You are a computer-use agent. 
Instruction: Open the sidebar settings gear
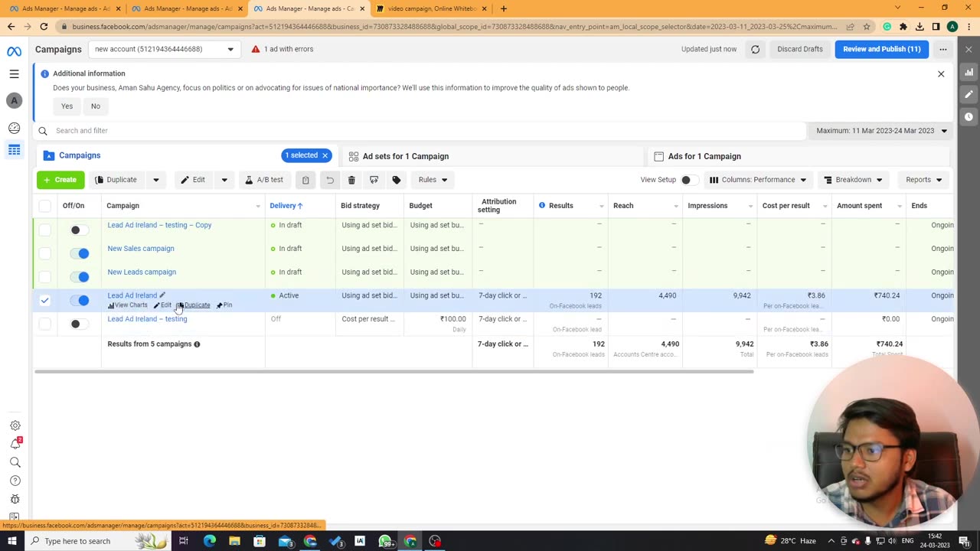(15, 425)
